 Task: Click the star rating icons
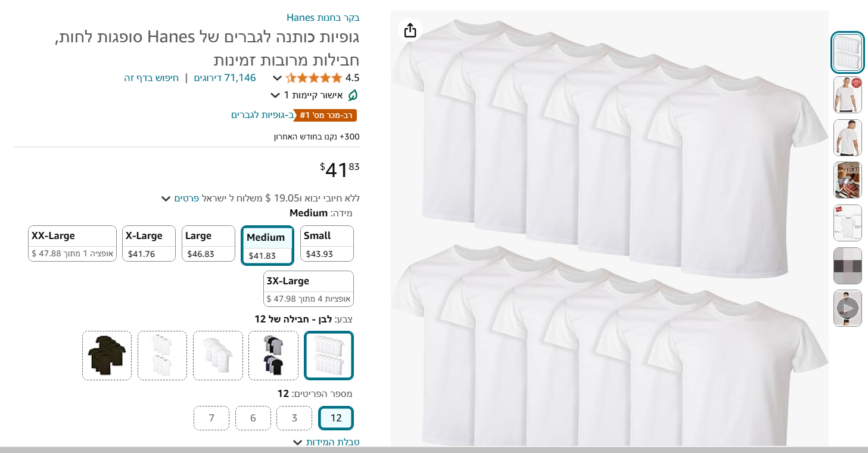[x=314, y=77]
